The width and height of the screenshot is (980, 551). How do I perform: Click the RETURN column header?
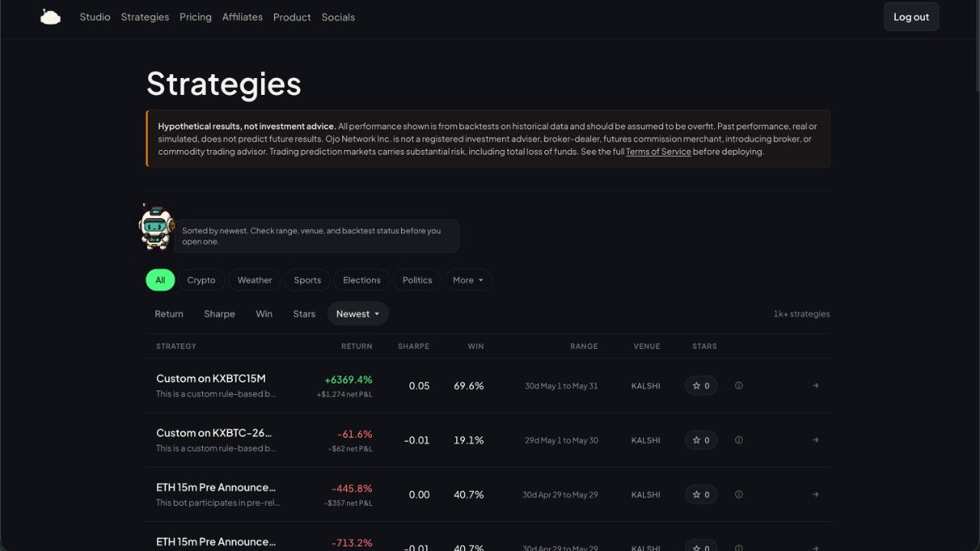coord(357,347)
